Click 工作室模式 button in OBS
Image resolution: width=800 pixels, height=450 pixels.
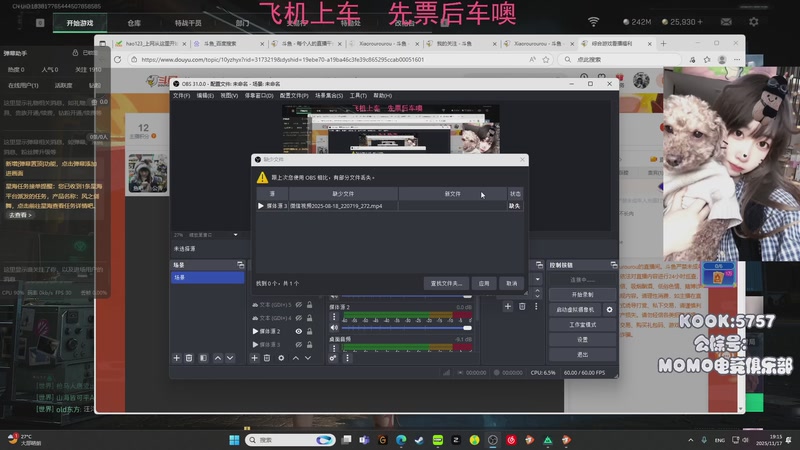click(582, 324)
